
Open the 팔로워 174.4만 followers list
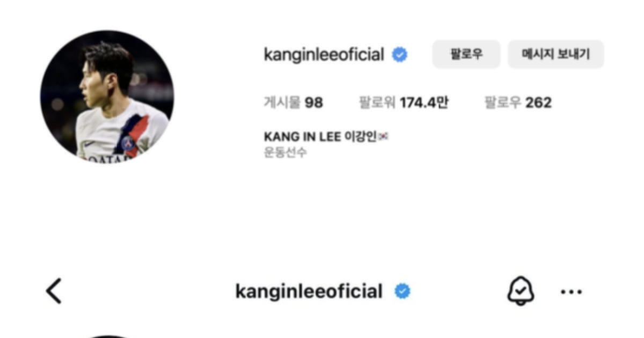pos(404,102)
